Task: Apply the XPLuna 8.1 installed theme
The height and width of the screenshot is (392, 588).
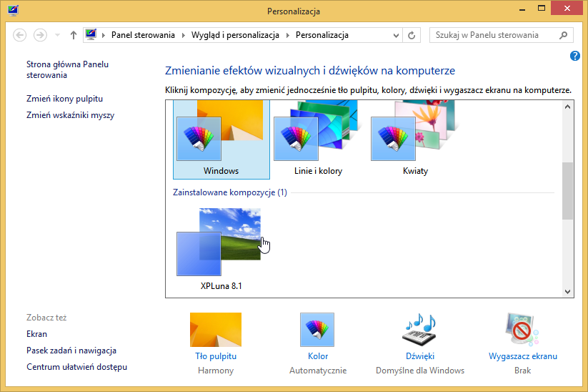Action: click(221, 250)
